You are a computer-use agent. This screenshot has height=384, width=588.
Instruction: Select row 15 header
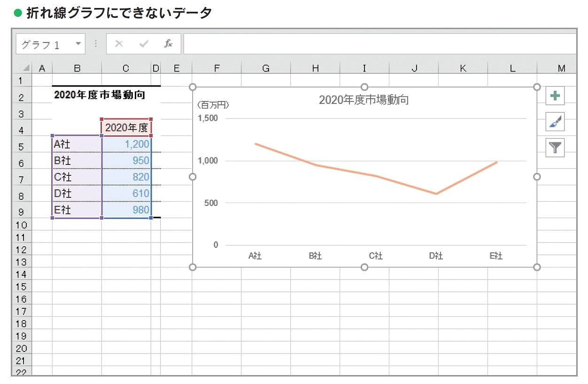pyautogui.click(x=21, y=286)
